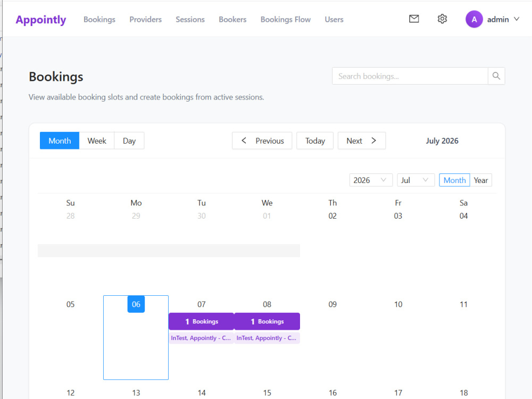The image size is (532, 399).
Task: Select greyed date 29 of previous month
Action: pyautogui.click(x=136, y=216)
